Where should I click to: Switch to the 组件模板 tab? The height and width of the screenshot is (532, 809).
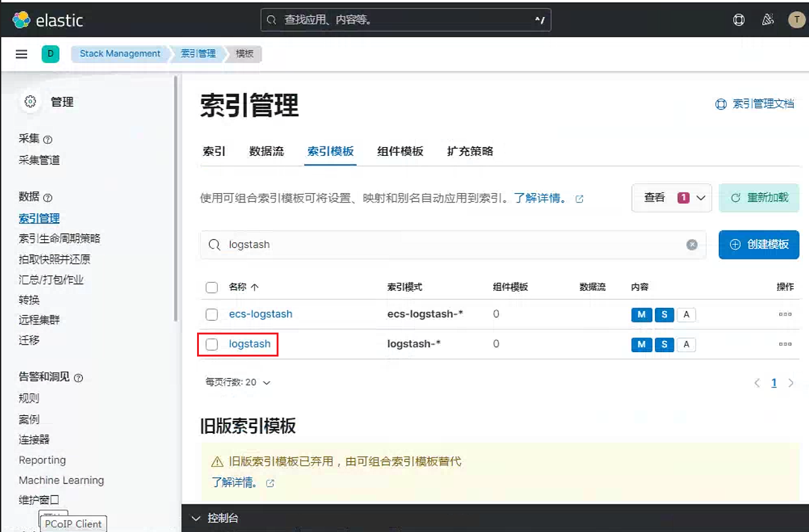[x=400, y=151]
